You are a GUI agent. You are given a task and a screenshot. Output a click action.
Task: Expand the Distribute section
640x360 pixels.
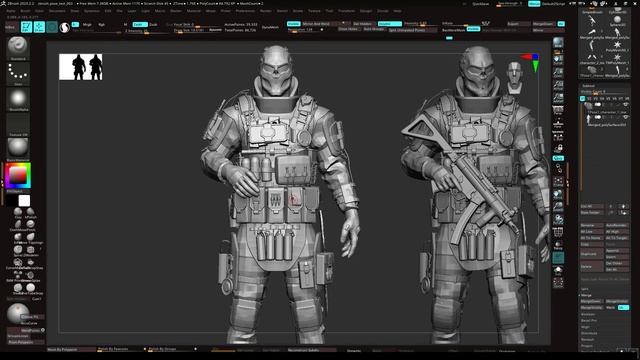point(589,333)
